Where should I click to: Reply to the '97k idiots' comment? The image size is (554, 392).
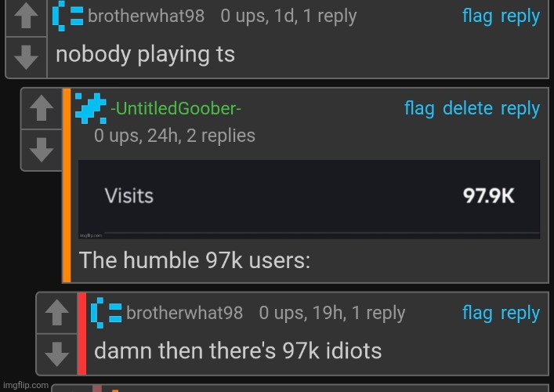click(x=520, y=313)
